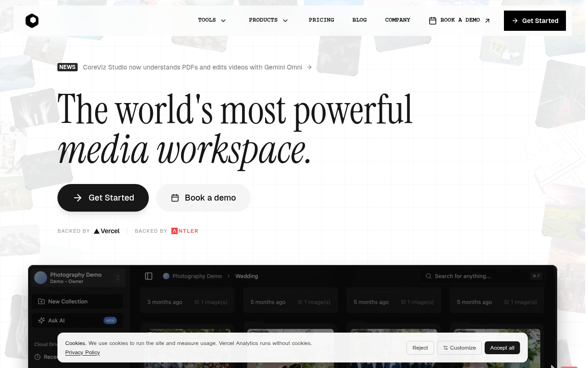Viewport: 588px width, 368px height.
Task: Click the Photography Demo workspace avatar
Action: [41, 278]
